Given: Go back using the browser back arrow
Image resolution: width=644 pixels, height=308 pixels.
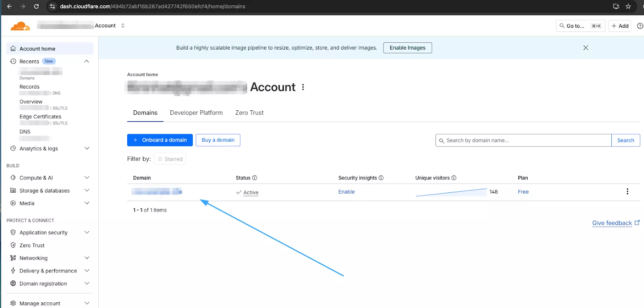Looking at the screenshot, I should (9, 6).
